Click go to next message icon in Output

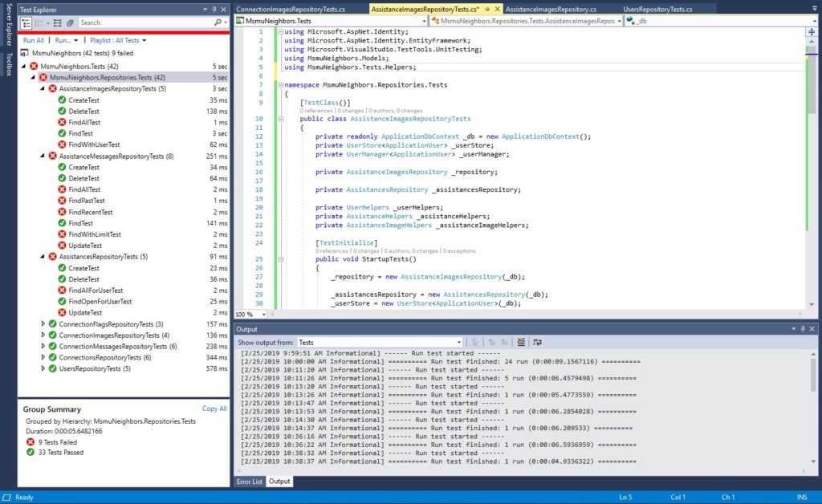coord(504,342)
